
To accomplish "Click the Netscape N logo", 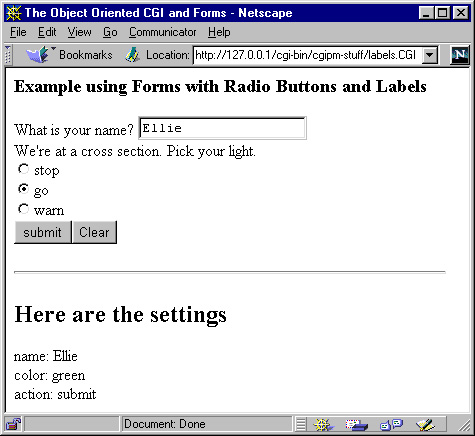I will pyautogui.click(x=460, y=55).
